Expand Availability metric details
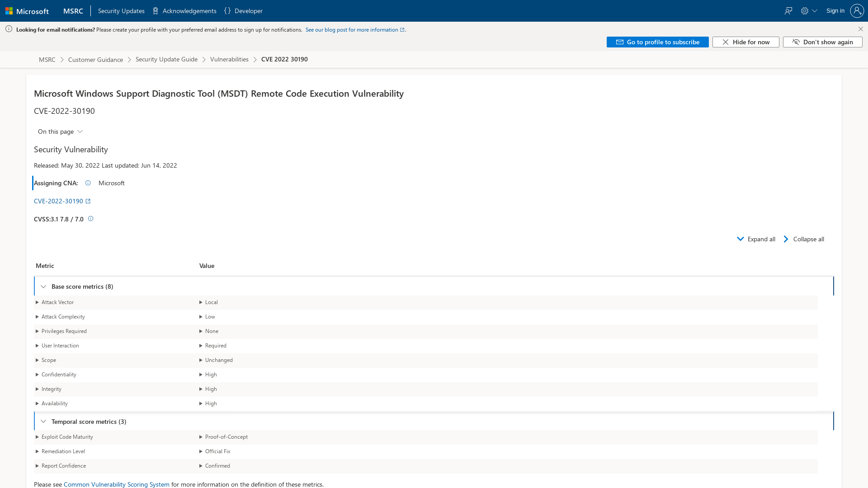This screenshot has width=868, height=488. [52, 404]
